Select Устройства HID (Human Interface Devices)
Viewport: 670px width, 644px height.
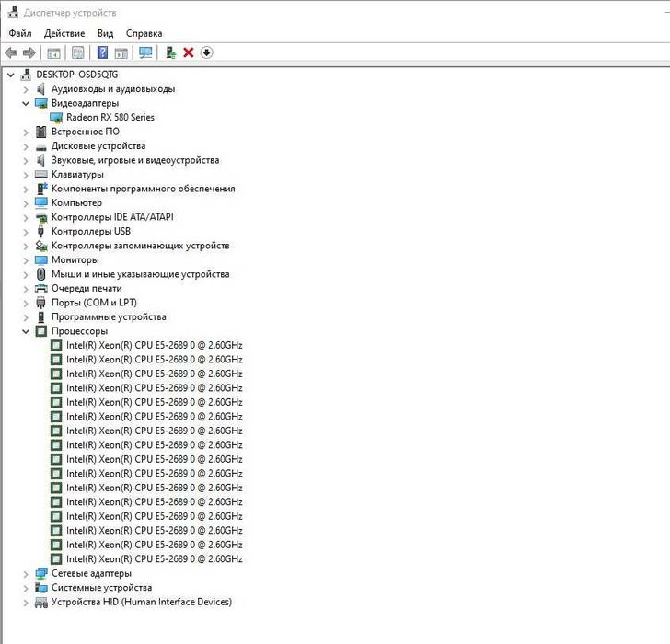142,602
